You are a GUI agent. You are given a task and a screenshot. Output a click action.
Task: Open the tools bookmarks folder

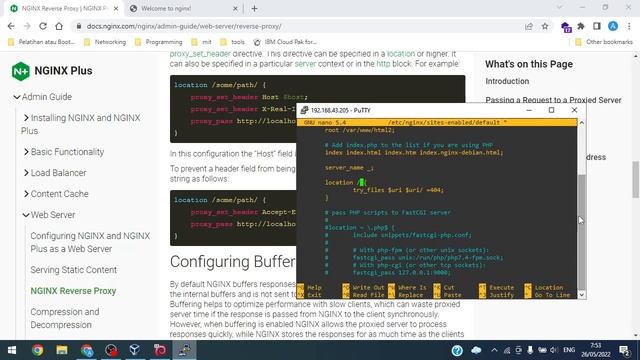pos(233,42)
